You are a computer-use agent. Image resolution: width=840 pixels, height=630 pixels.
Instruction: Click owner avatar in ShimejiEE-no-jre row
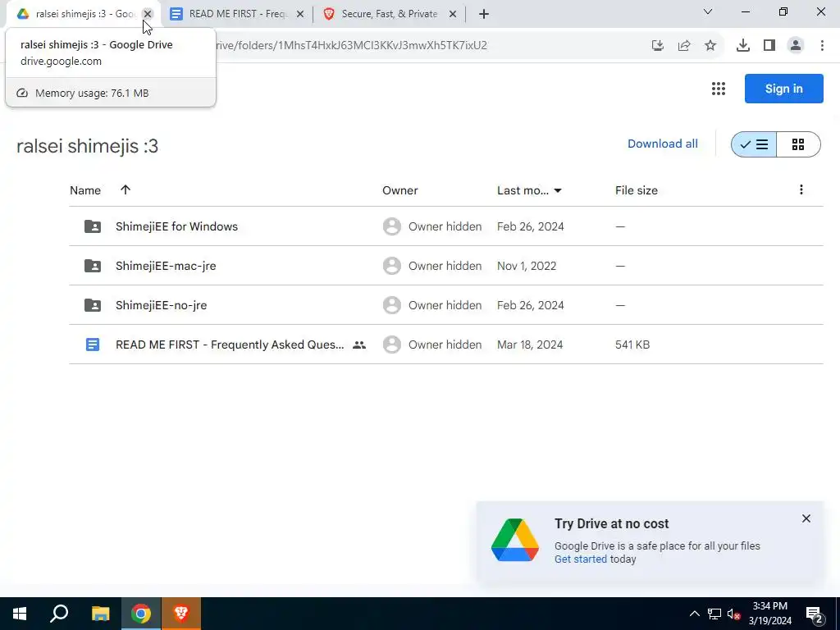tap(392, 305)
